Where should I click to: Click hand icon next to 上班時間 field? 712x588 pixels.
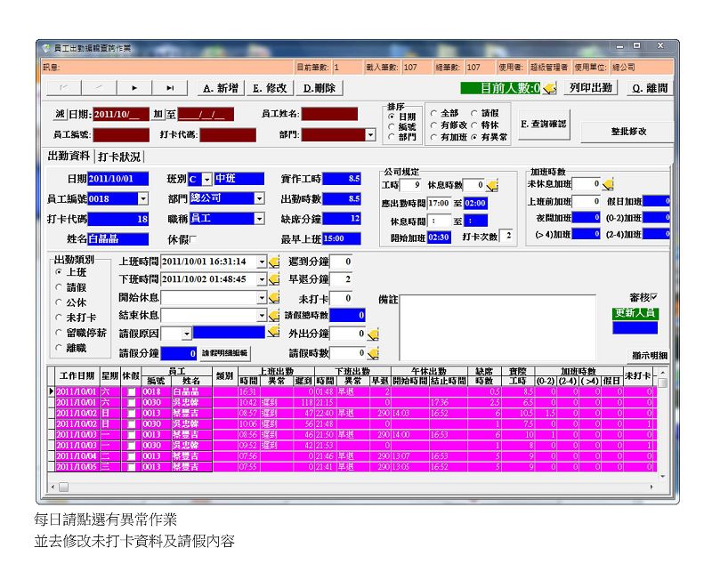tap(273, 262)
